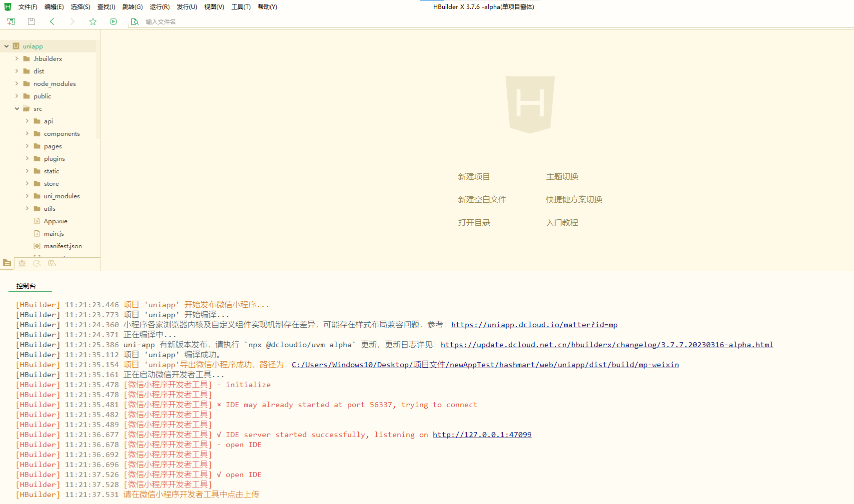Image resolution: width=854 pixels, height=504 pixels.
Task: Expand the node_modules folder
Action: 17,83
